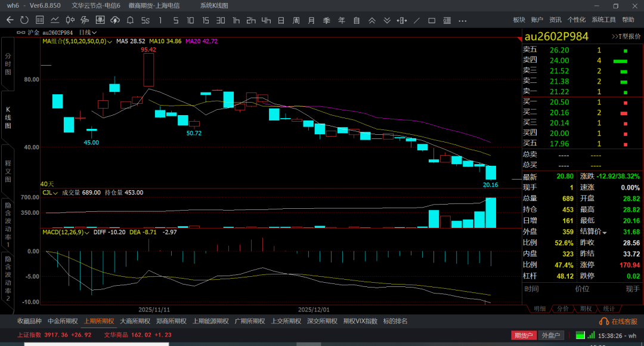This screenshot has width=644, height=346.
Task: Click the online customer service headset
Action: (x=603, y=321)
